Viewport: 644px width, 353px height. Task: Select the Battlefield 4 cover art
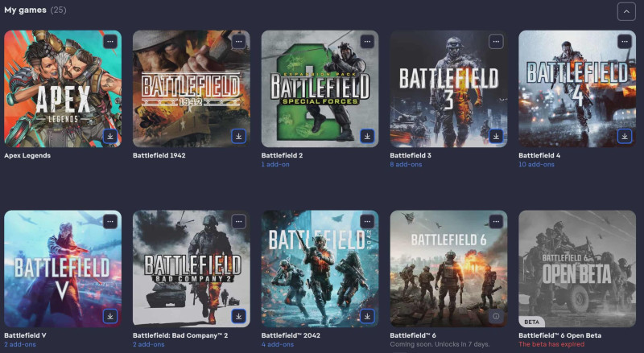tap(577, 88)
